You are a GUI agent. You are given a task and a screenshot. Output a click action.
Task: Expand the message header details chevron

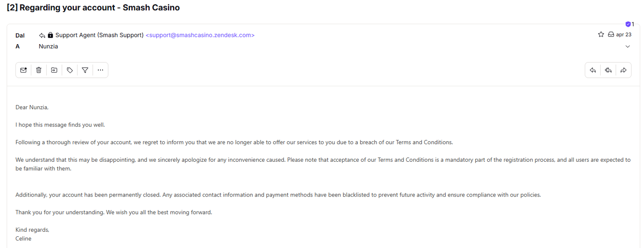click(628, 46)
